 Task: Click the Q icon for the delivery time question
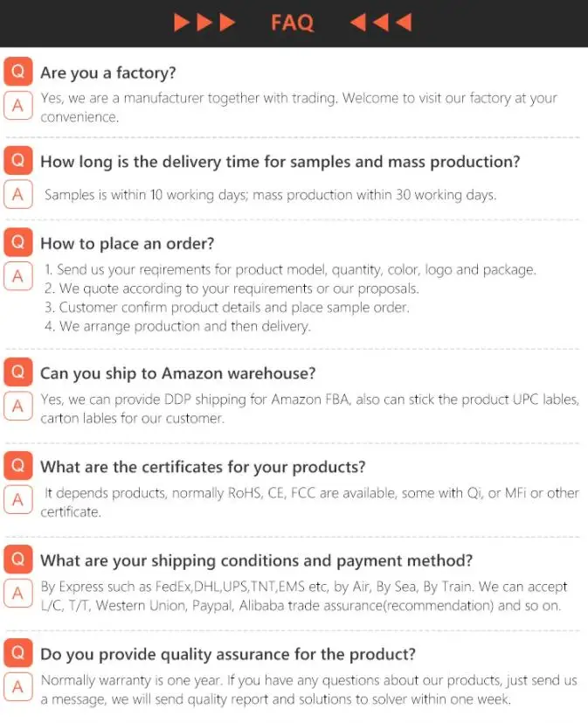17,161
